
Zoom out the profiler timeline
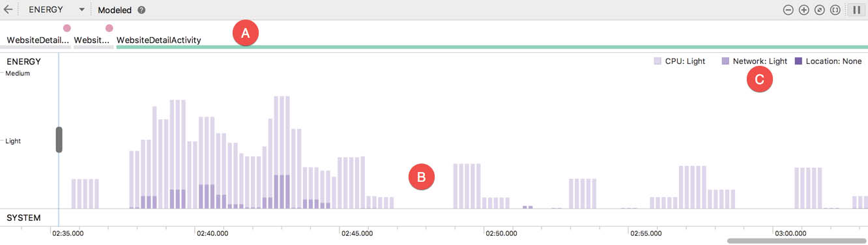tap(788, 10)
